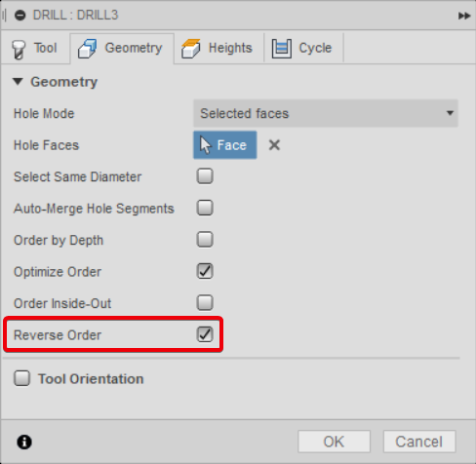
Task: Click the Hole Mode dropdown arrow
Action: point(450,113)
